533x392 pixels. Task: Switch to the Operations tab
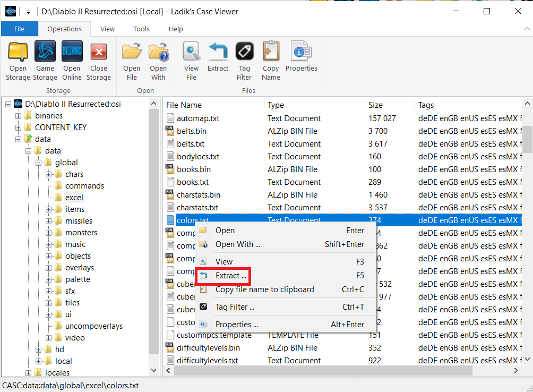click(x=64, y=29)
